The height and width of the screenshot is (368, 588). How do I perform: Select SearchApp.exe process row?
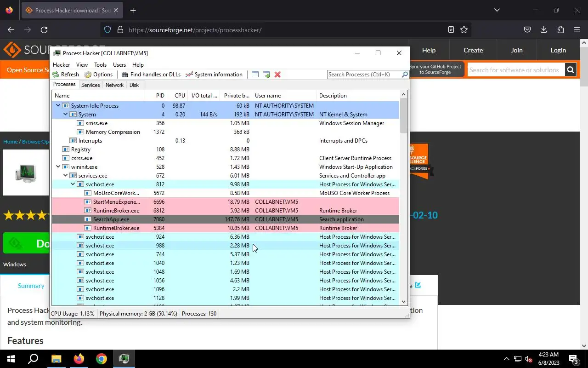pos(225,219)
